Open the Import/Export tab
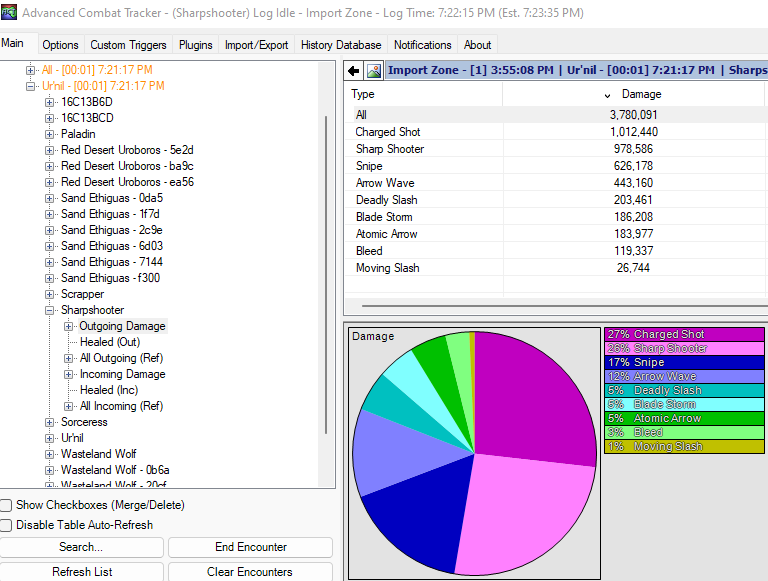The image size is (768, 581). coord(256,45)
